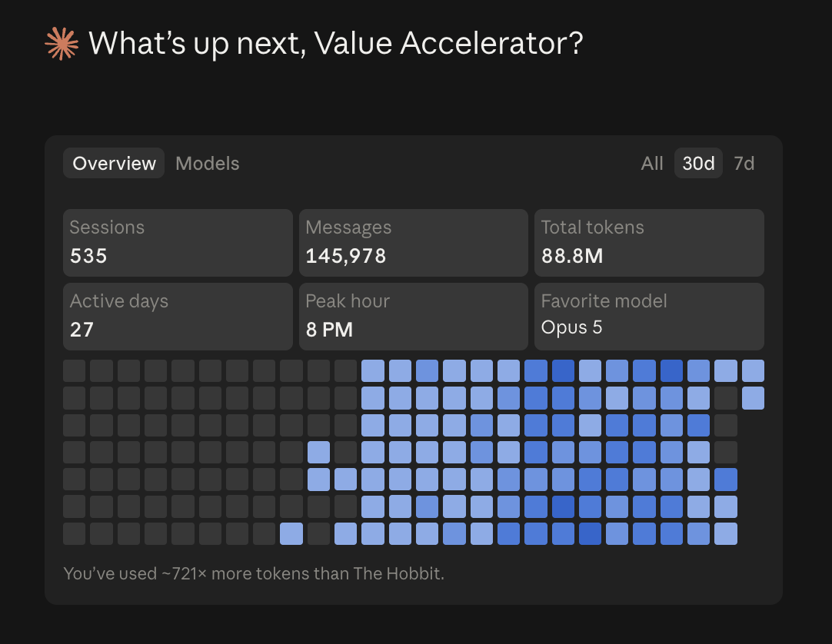Click the Messages 145,978 stat card
This screenshot has width=832, height=644.
click(414, 242)
